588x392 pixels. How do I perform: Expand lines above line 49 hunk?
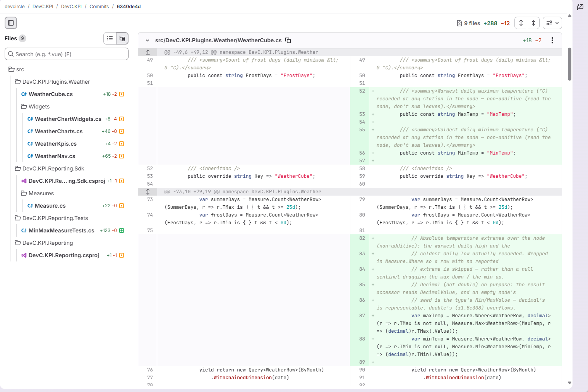(148, 52)
